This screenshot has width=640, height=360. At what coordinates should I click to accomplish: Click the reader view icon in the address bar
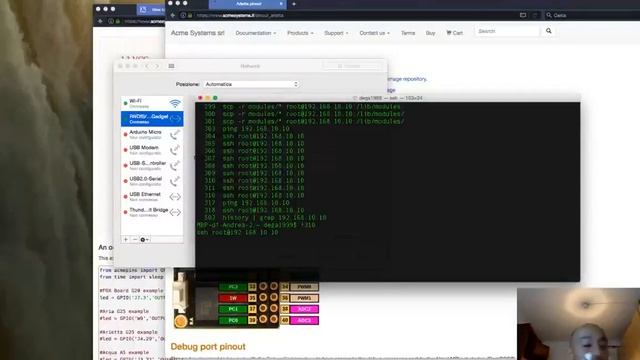[523, 16]
